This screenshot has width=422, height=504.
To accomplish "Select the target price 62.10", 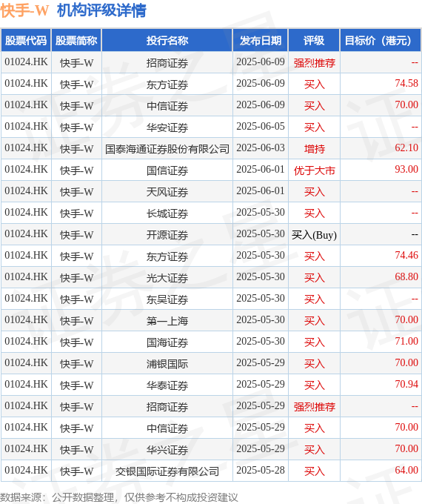I will point(406,147).
